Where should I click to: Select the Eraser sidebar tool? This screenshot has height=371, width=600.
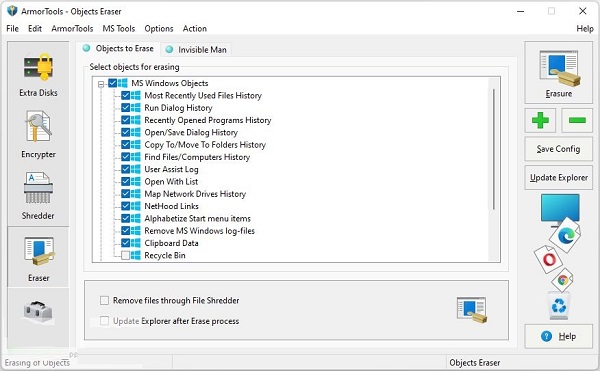click(x=38, y=257)
